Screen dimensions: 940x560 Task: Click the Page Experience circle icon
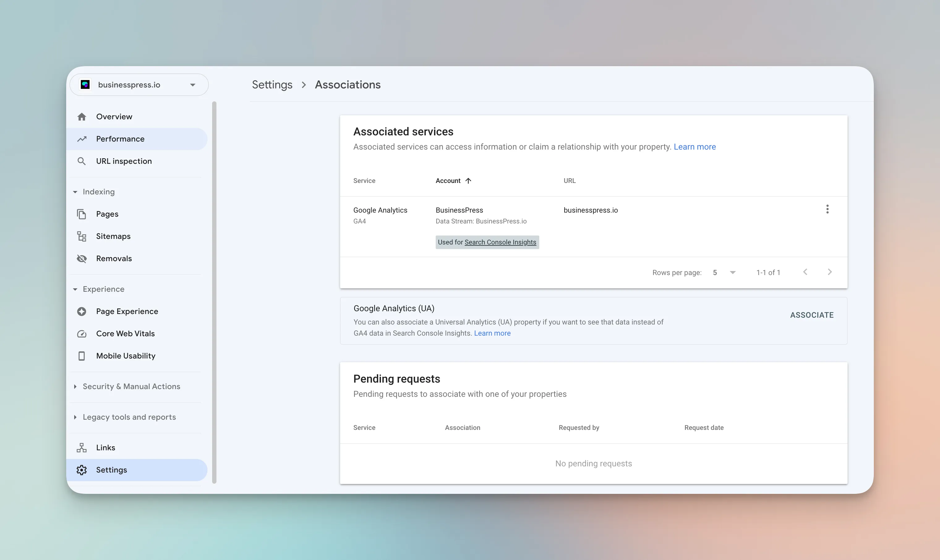click(x=82, y=311)
